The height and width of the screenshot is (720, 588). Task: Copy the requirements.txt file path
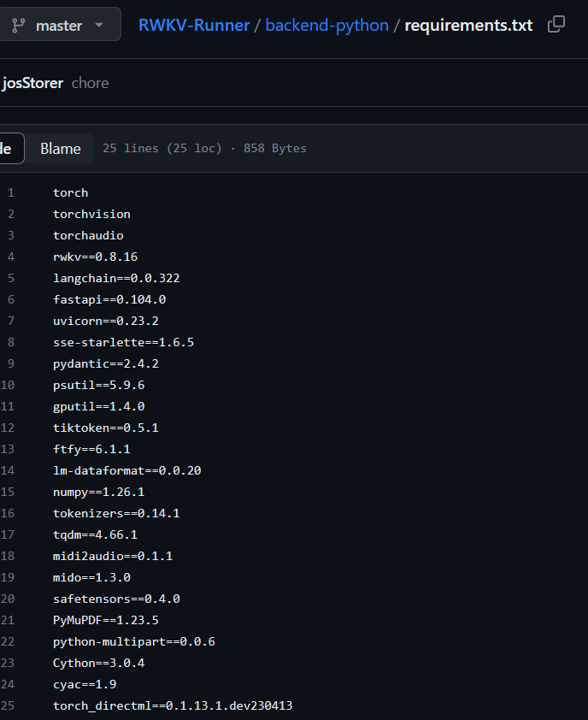[556, 25]
